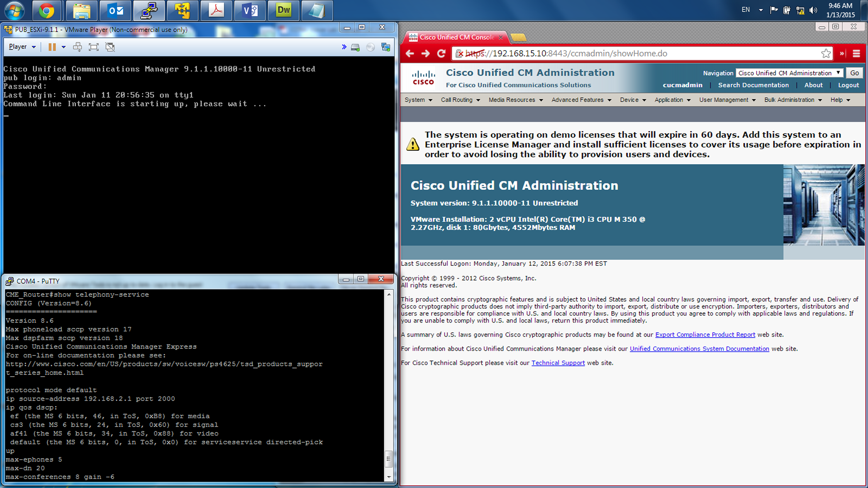Reload the CUCM admin page
The height and width of the screenshot is (488, 868).
[441, 53]
